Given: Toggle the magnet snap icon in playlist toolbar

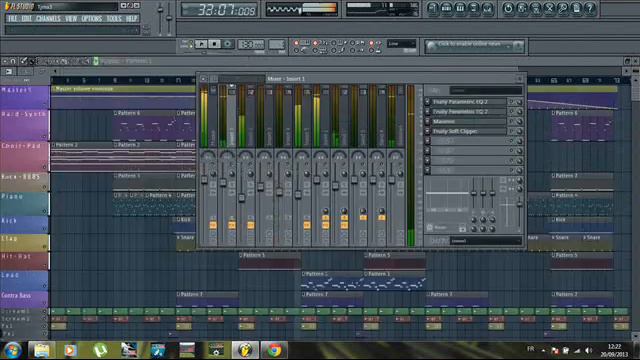Looking at the screenshot, I should point(13,61).
